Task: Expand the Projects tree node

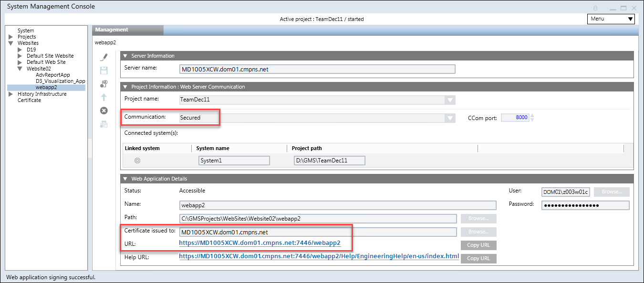Action: coord(10,37)
